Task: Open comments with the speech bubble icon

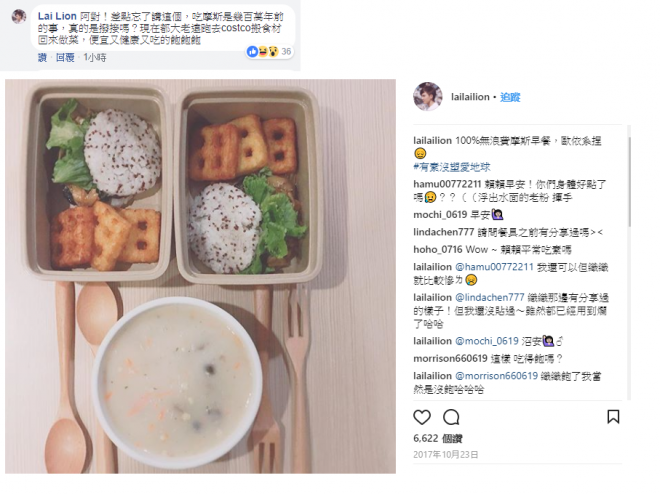Action: click(x=451, y=417)
